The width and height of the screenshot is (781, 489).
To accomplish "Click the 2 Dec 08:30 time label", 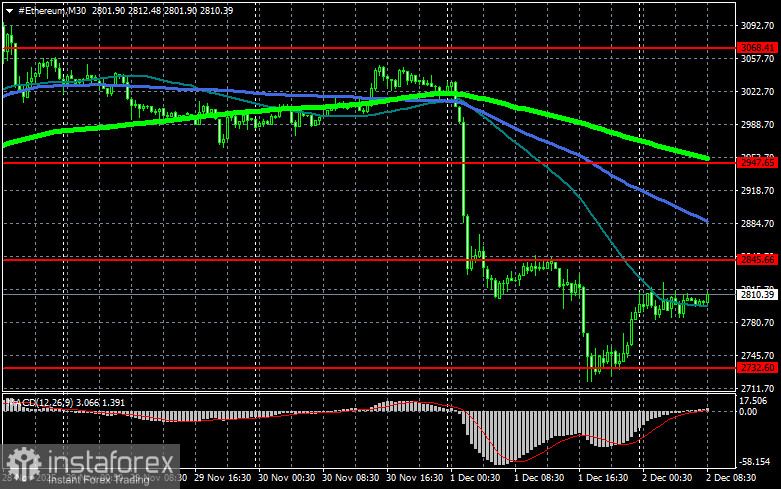I will pos(731,478).
